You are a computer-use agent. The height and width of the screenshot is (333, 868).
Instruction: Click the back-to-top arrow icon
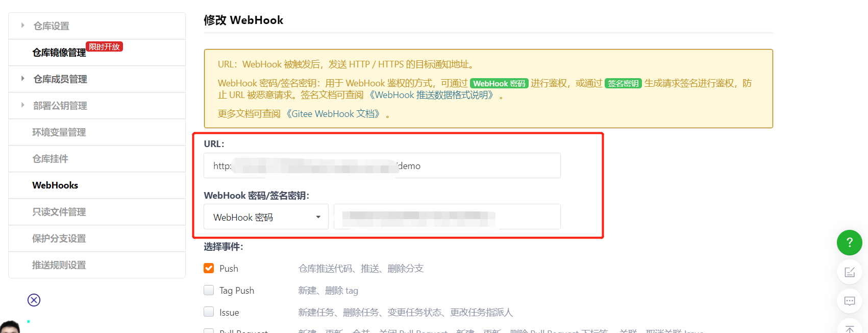click(x=849, y=328)
